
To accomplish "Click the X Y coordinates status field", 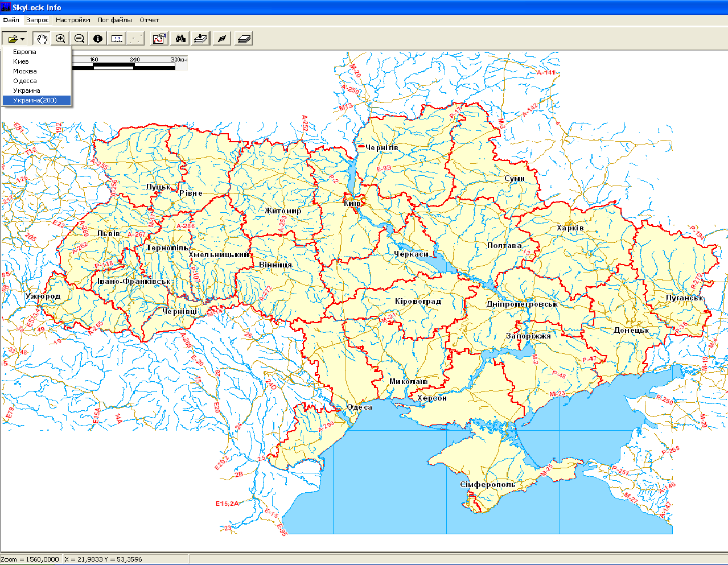I will pyautogui.click(x=126, y=559).
